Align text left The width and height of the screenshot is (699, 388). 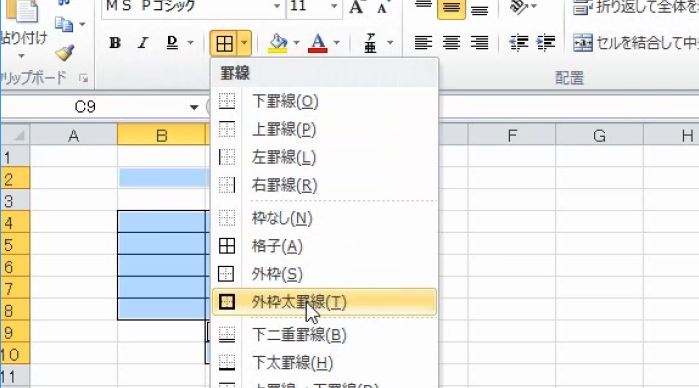(423, 43)
